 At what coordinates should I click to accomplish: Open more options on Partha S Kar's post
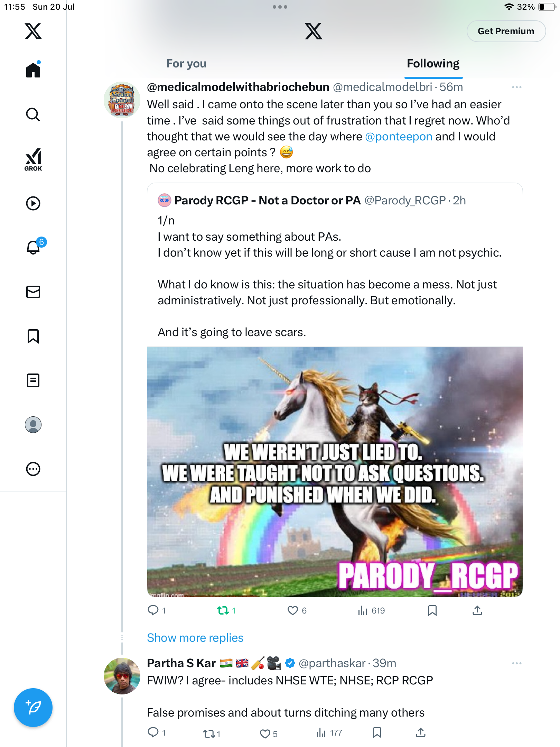(517, 663)
